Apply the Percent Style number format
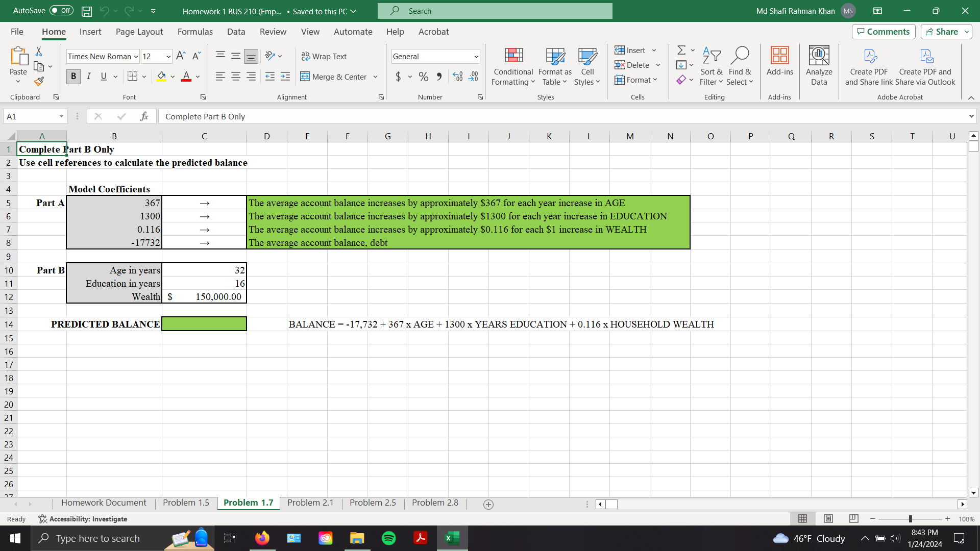980x551 pixels. (x=424, y=77)
